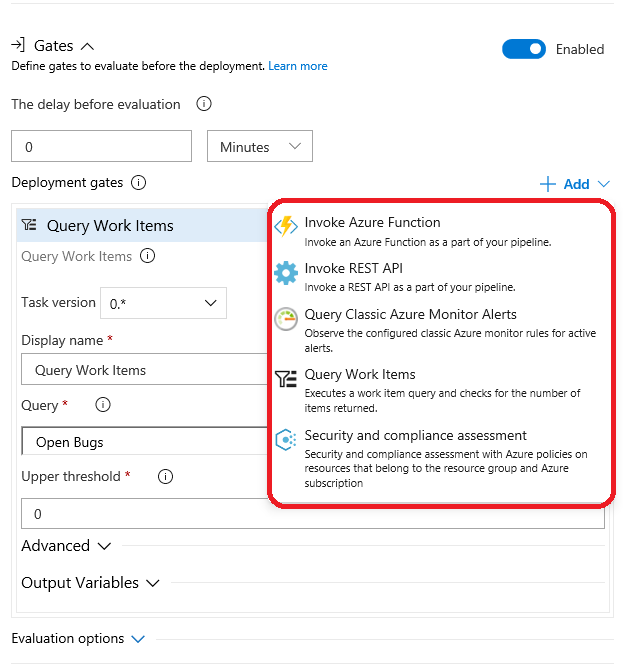Click the Invoke REST API gear icon
The width and height of the screenshot is (639, 667).
click(x=286, y=273)
